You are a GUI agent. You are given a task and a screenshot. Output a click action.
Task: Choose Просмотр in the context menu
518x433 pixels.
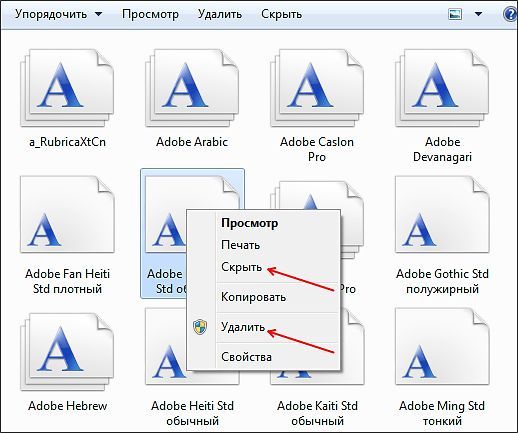pyautogui.click(x=249, y=223)
